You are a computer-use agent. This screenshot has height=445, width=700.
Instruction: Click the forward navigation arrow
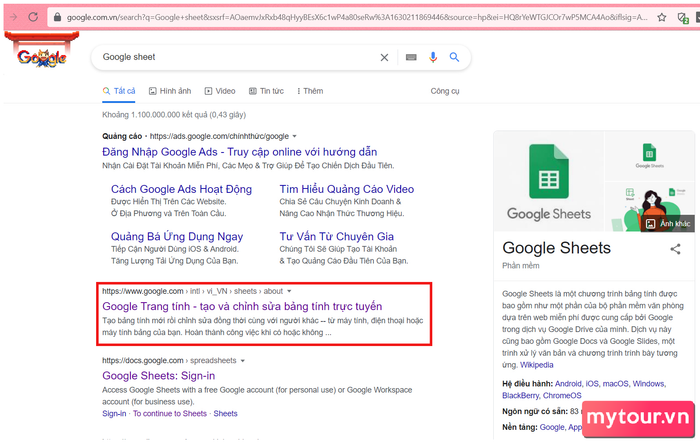[14, 17]
